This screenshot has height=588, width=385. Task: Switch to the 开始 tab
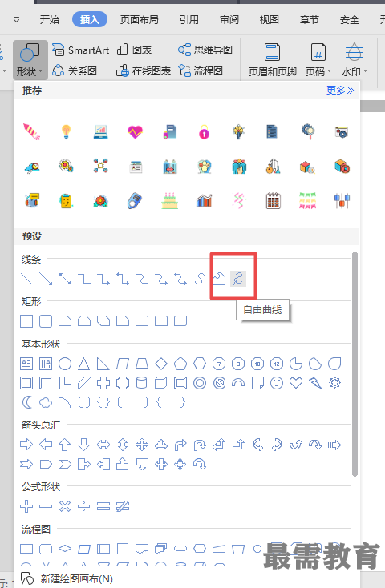[50, 19]
